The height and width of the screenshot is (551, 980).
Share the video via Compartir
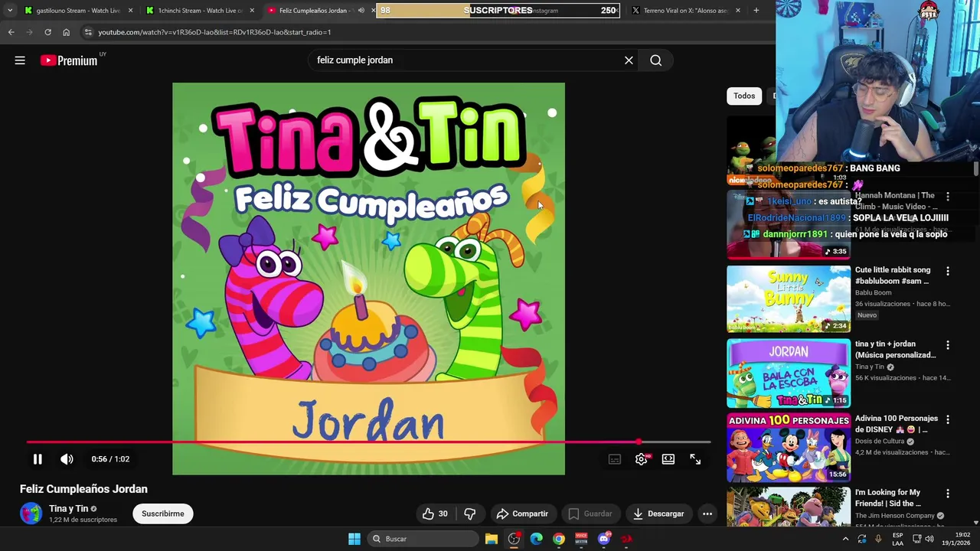coord(522,514)
